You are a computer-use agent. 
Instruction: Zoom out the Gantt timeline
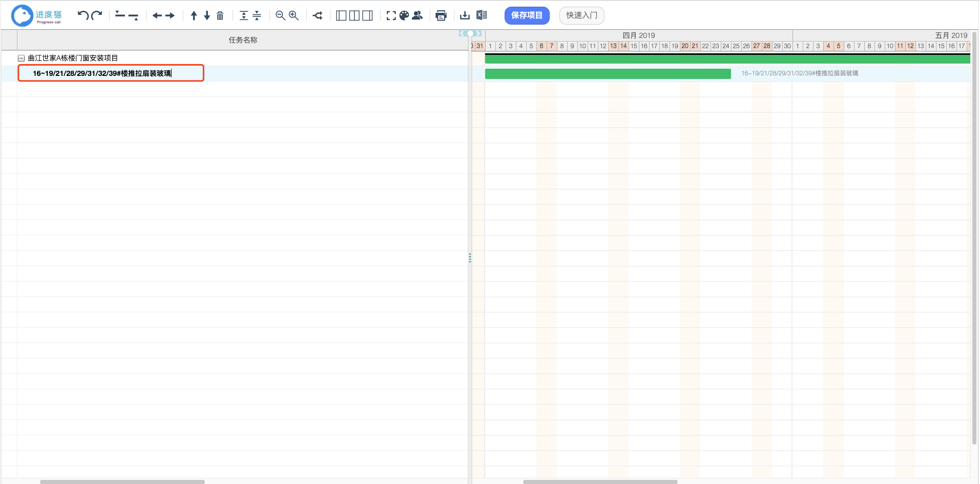tap(280, 15)
